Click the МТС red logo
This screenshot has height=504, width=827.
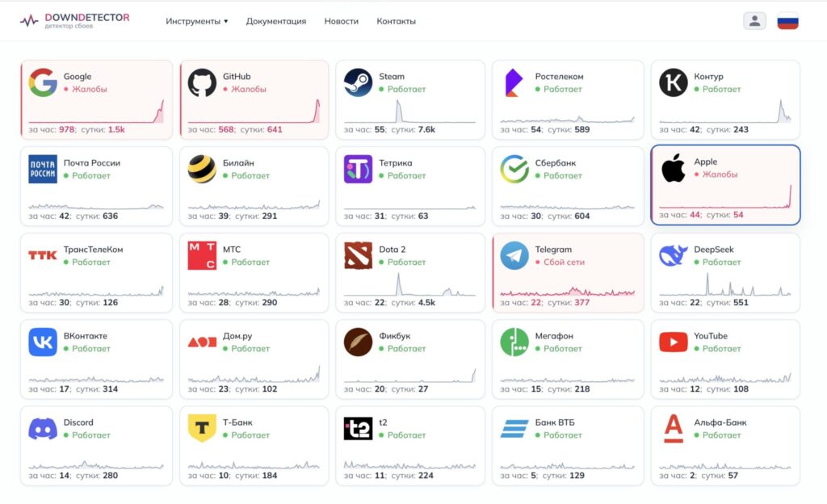(202, 256)
